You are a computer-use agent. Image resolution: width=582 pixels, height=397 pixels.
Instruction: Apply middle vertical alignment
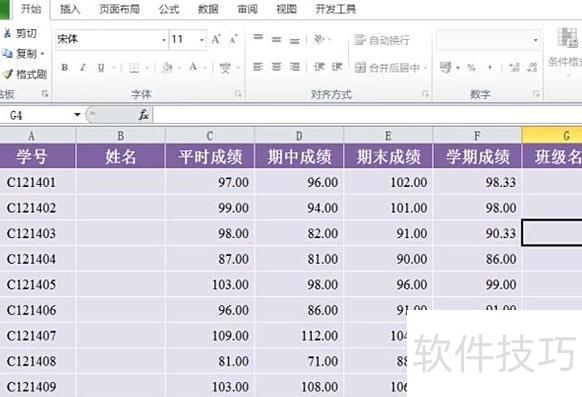point(276,39)
